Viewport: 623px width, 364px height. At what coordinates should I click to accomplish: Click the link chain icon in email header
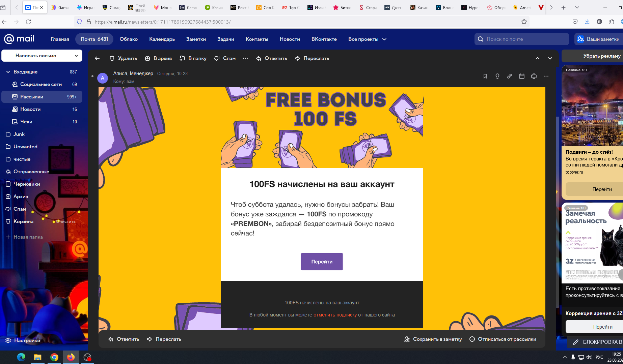[510, 76]
